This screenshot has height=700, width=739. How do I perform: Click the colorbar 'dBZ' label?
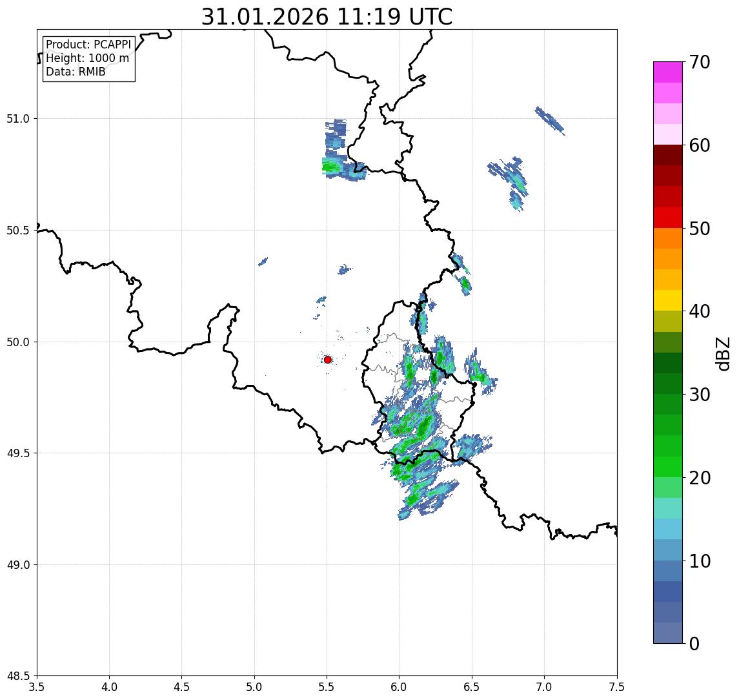point(722,354)
